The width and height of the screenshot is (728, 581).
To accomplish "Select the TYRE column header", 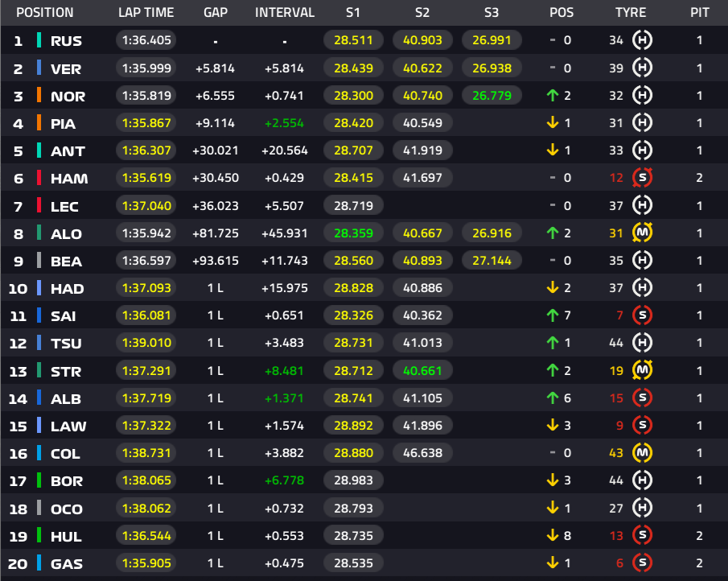I will tap(631, 13).
